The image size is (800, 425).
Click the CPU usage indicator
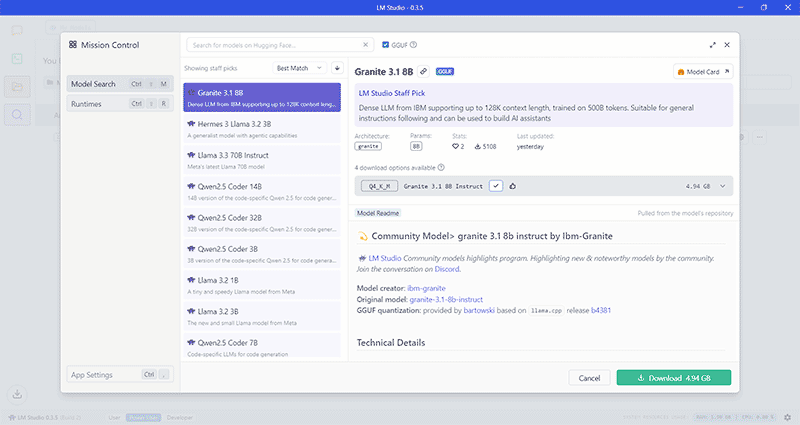pos(757,417)
